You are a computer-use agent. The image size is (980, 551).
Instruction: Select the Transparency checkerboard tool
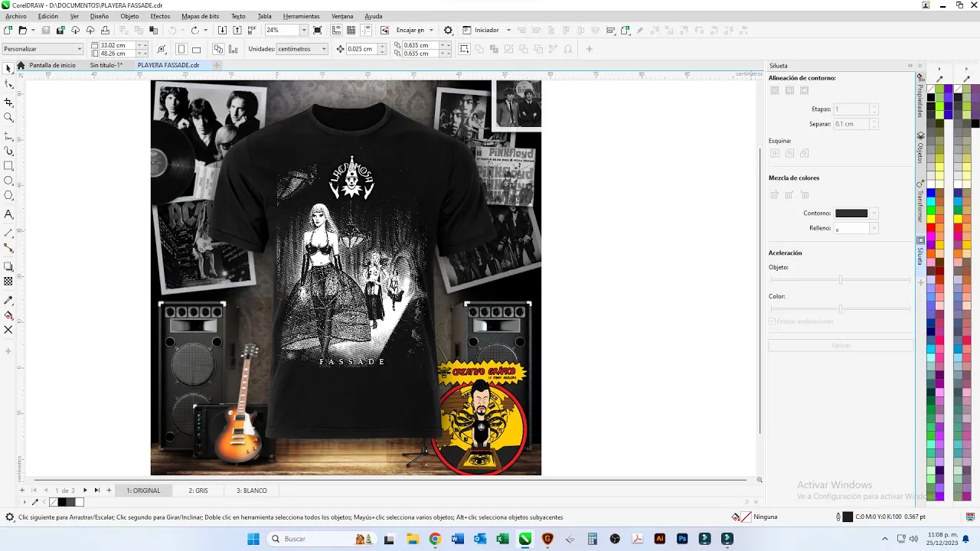(8, 281)
